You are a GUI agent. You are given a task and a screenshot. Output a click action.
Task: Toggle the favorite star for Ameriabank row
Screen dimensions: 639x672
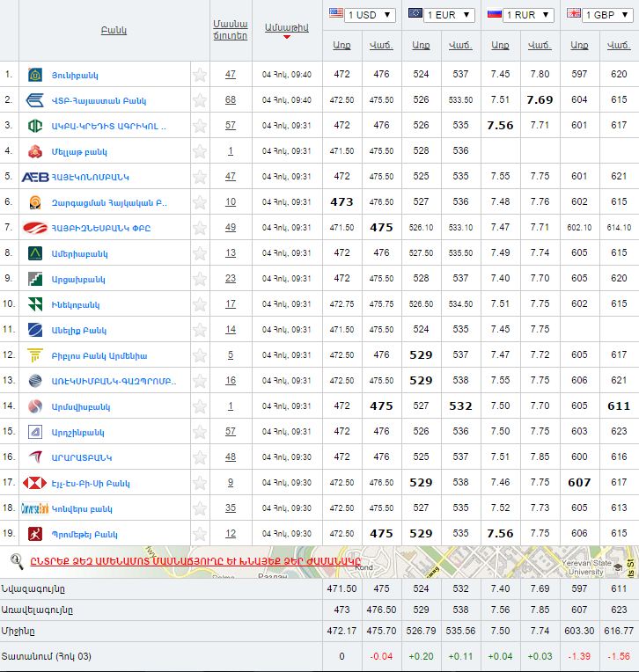pyautogui.click(x=200, y=253)
